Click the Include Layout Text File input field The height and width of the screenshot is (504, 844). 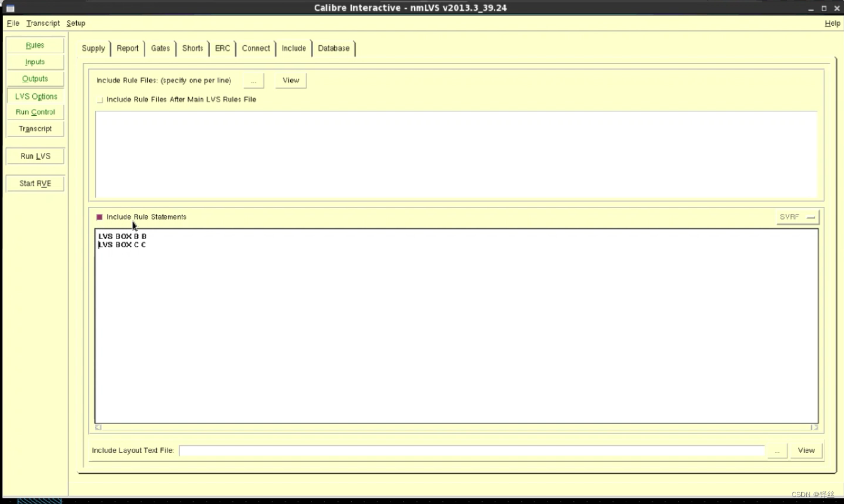point(472,451)
